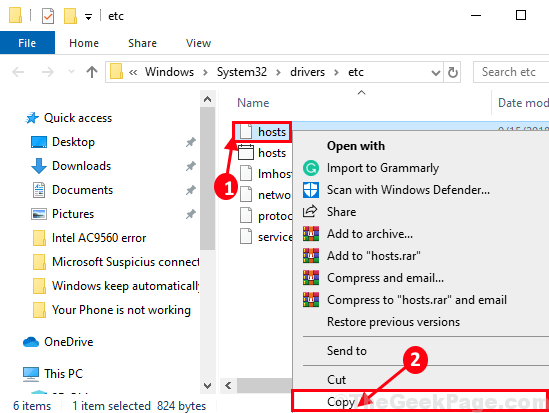
Task: Click the Properties icon in the title bar
Action: [48, 16]
